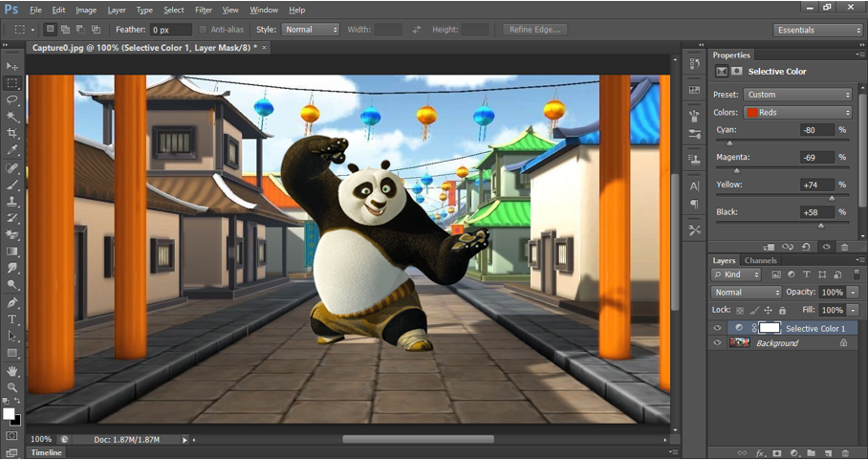Open the Paragraph panel icon
This screenshot has width=868, height=460.
click(x=694, y=205)
